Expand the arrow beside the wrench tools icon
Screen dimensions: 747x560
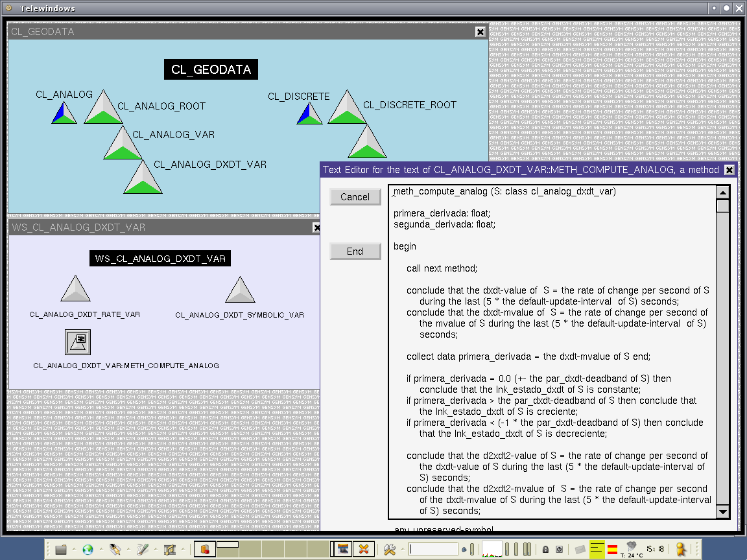click(403, 549)
